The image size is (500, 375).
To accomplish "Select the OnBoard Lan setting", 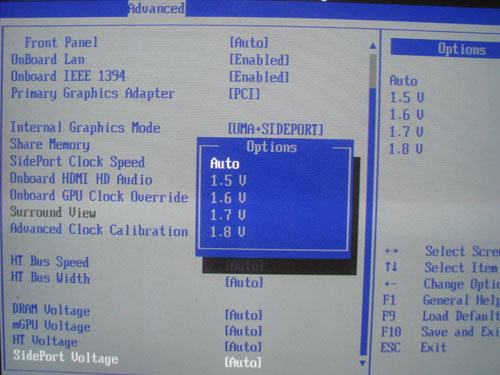I will click(x=48, y=59).
